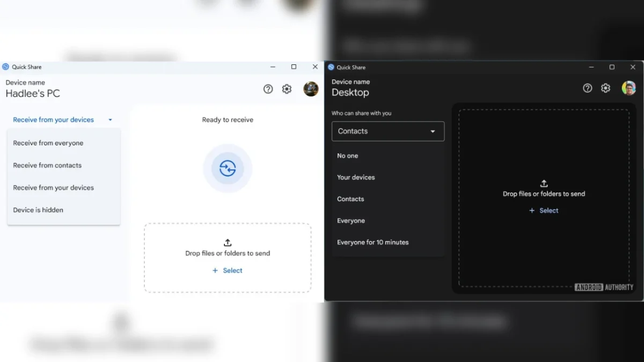Maximize the dark Quick Share window
The height and width of the screenshot is (362, 644).
click(612, 67)
